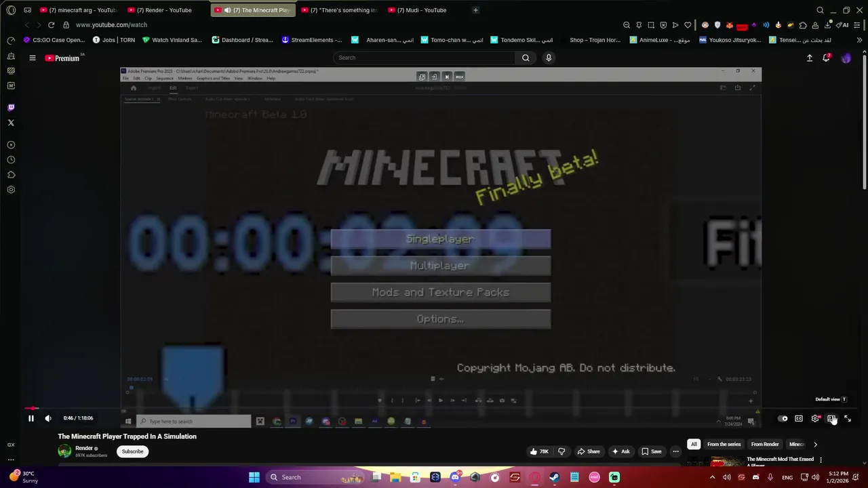The height and width of the screenshot is (488, 868).
Task: Open the Twitch sidebar icon
Action: (x=11, y=107)
